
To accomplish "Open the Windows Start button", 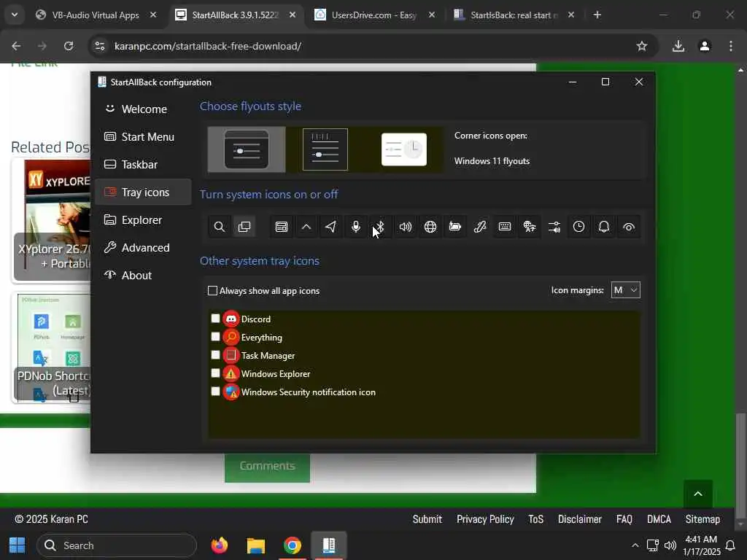I will [18, 545].
